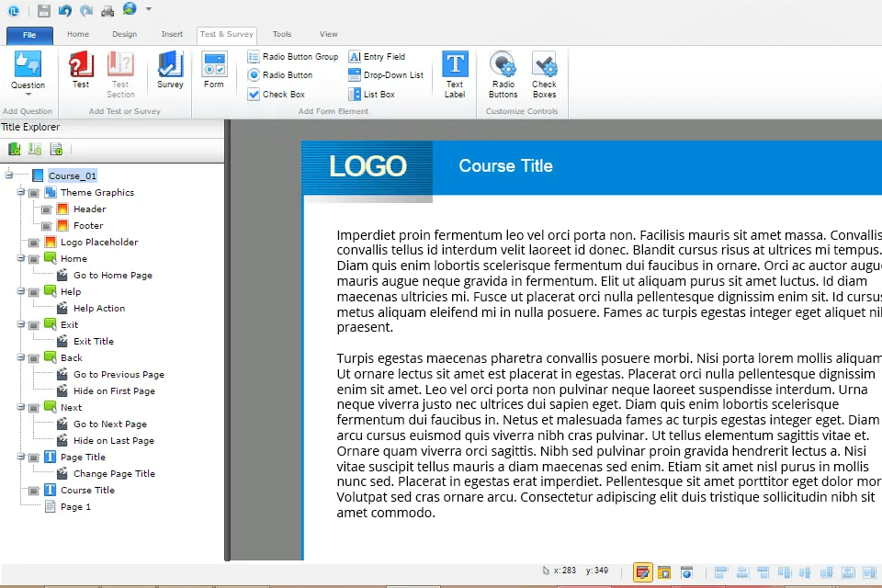The image size is (882, 588).
Task: Click Add Page icon in Title Explorer
Action: [x=56, y=149]
